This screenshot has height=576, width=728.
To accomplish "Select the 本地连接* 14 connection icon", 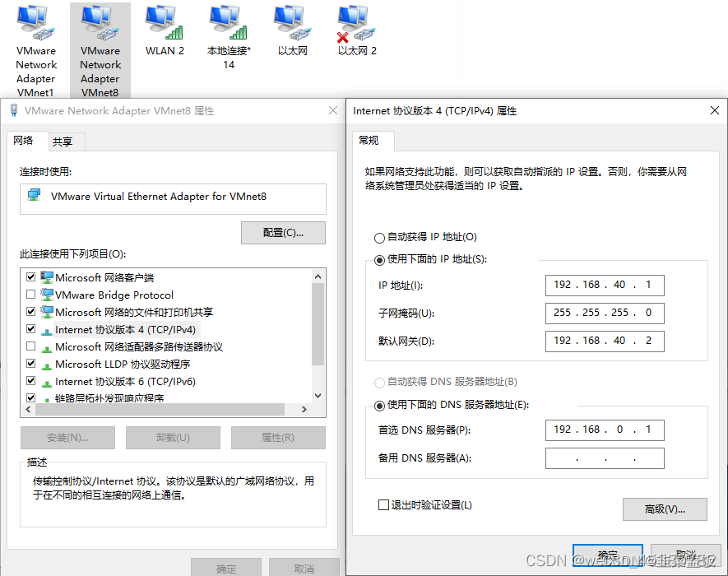I will (x=229, y=22).
